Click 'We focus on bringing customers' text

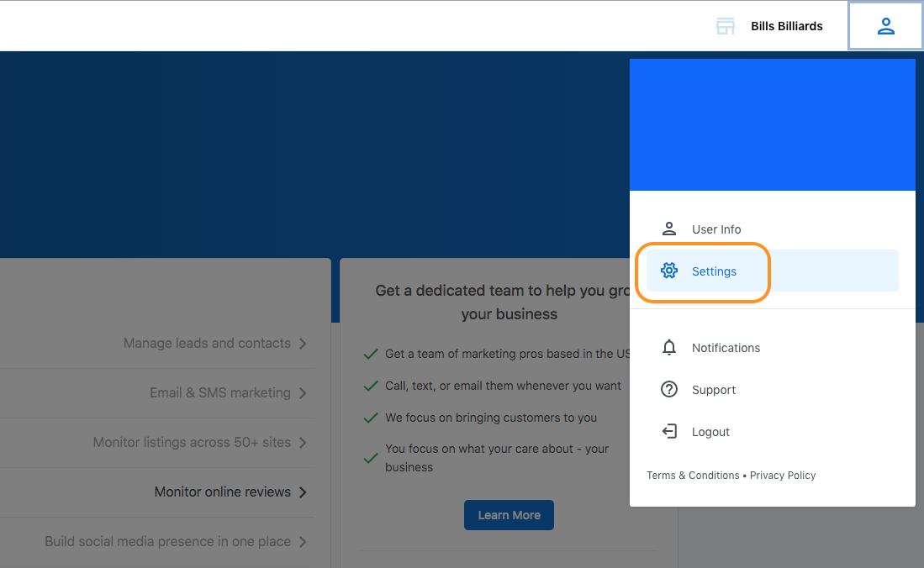click(491, 417)
